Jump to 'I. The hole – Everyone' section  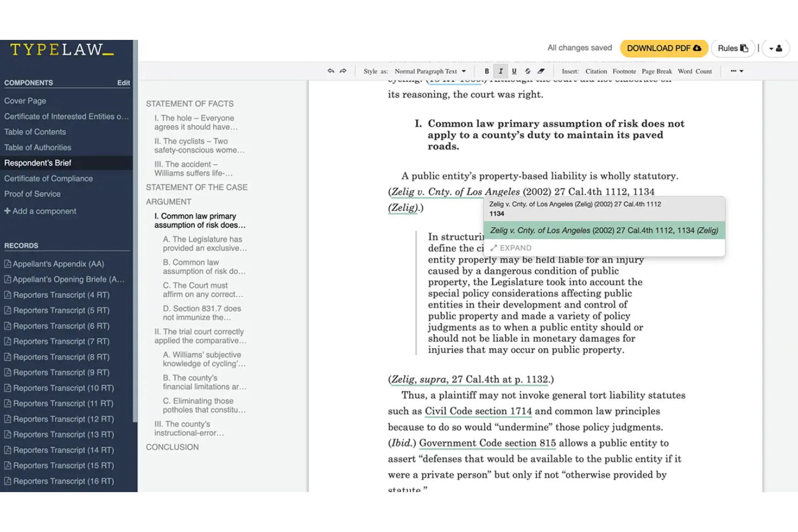click(196, 123)
